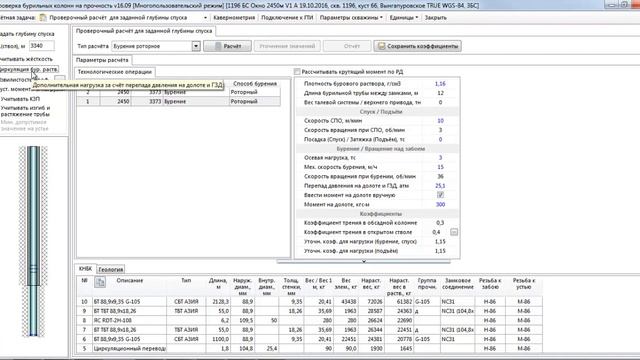
Task: Click the Описание column header
Action: pos(129,281)
